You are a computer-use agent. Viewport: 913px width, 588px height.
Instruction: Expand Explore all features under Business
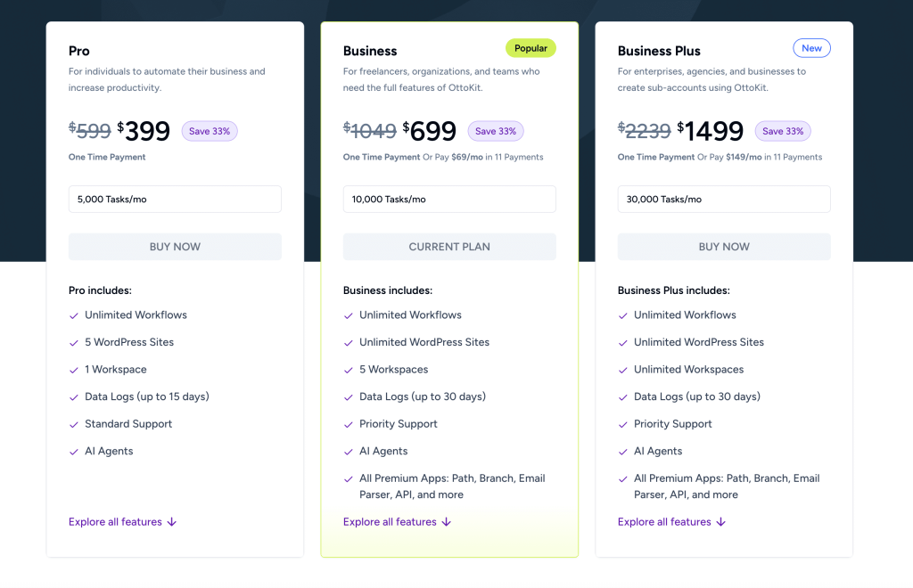[397, 522]
